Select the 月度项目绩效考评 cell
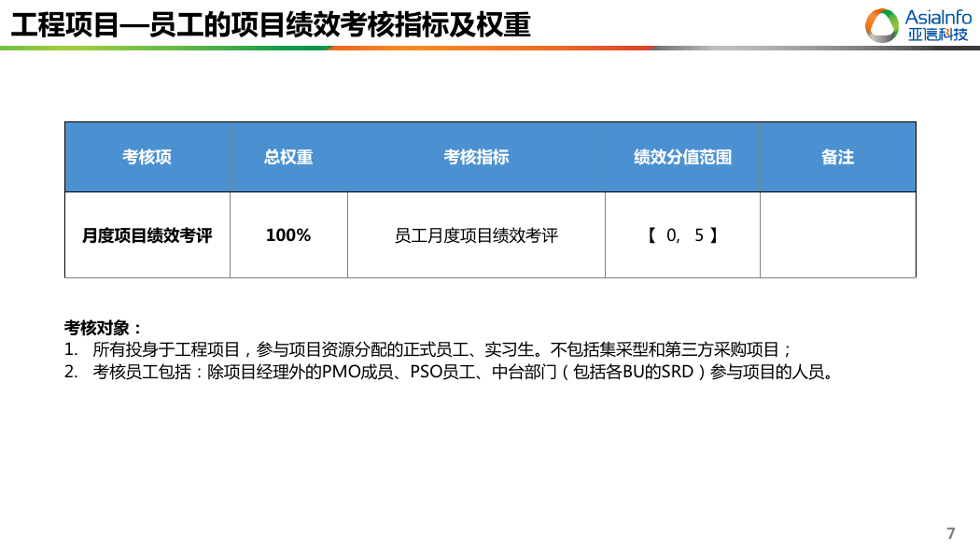The width and height of the screenshot is (980, 552). 147,235
